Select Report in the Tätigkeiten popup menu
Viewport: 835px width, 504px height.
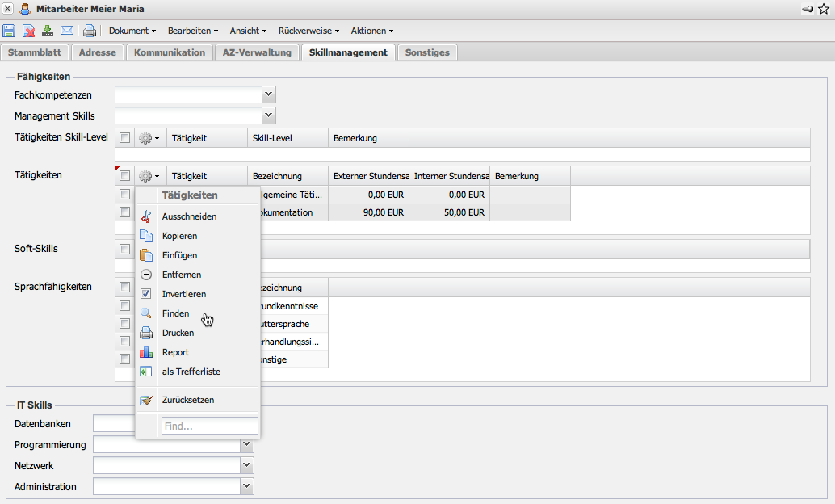175,352
